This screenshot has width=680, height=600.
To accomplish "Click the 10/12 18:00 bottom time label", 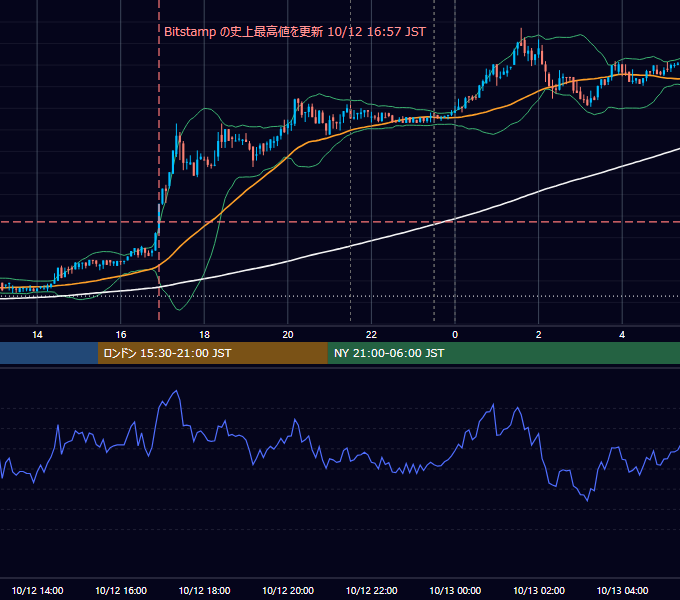I will tap(204, 590).
